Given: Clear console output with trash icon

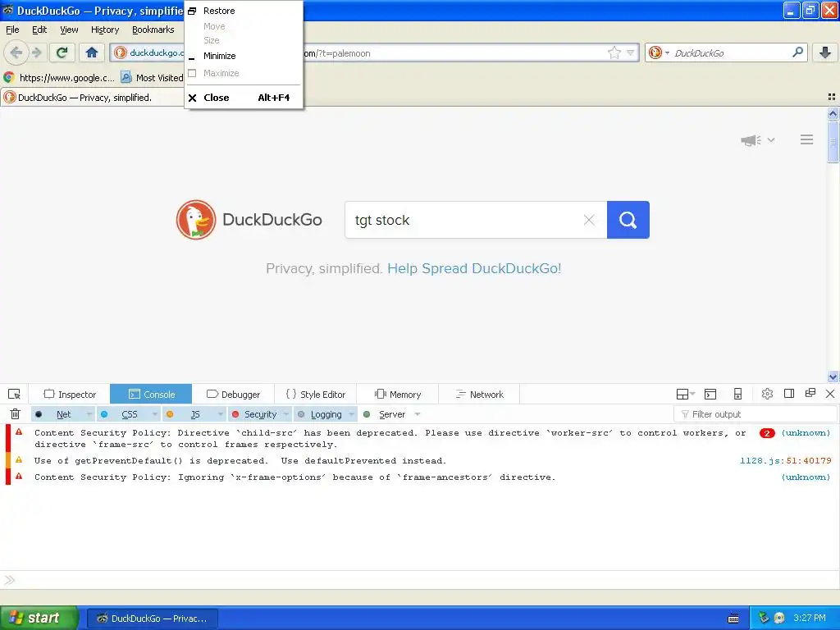Looking at the screenshot, I should click(x=15, y=414).
